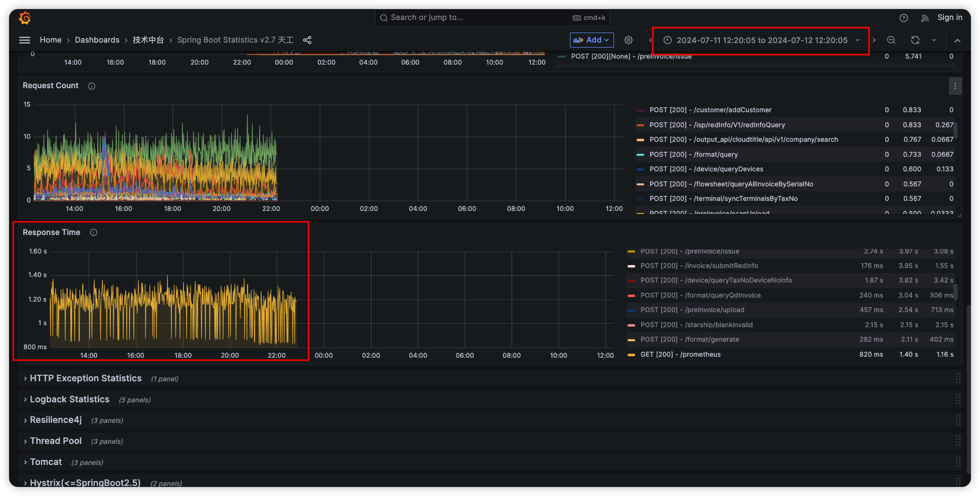Click the Grafana logo icon
Image resolution: width=980 pixels, height=496 pixels.
click(x=25, y=18)
